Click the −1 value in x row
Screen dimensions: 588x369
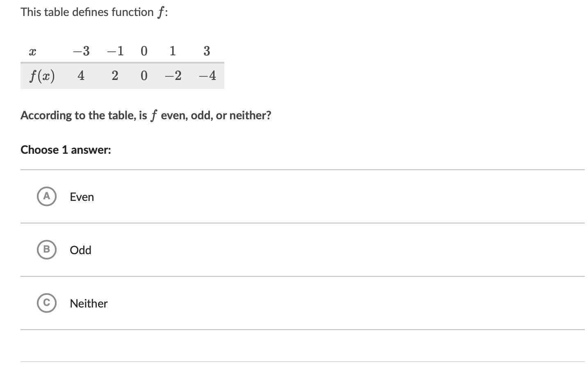[115, 51]
